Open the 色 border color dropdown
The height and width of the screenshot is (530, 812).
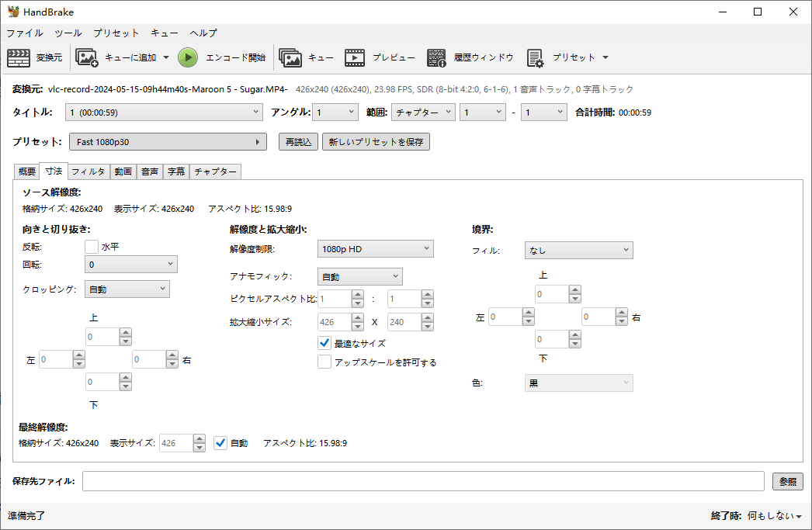578,383
